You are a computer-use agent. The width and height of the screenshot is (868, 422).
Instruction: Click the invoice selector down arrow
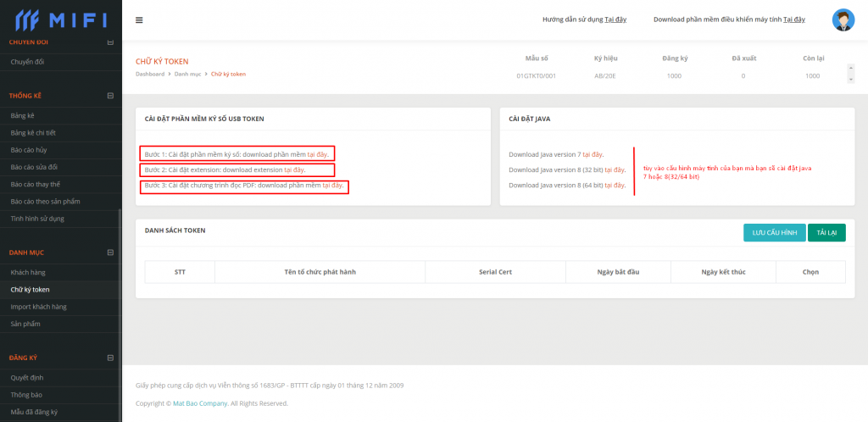(850, 81)
